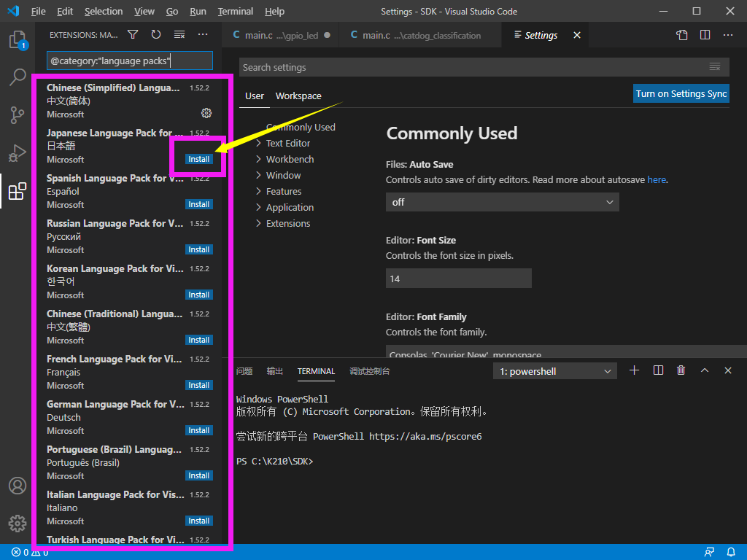Image resolution: width=747 pixels, height=560 pixels.
Task: Open Italian Language Pack entry
Action: tap(130, 507)
